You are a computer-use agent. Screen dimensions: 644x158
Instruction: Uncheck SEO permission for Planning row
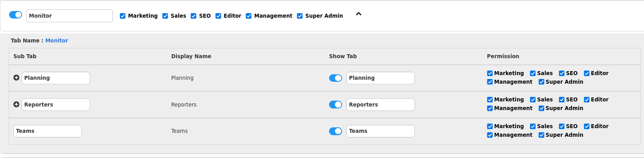pos(562,73)
